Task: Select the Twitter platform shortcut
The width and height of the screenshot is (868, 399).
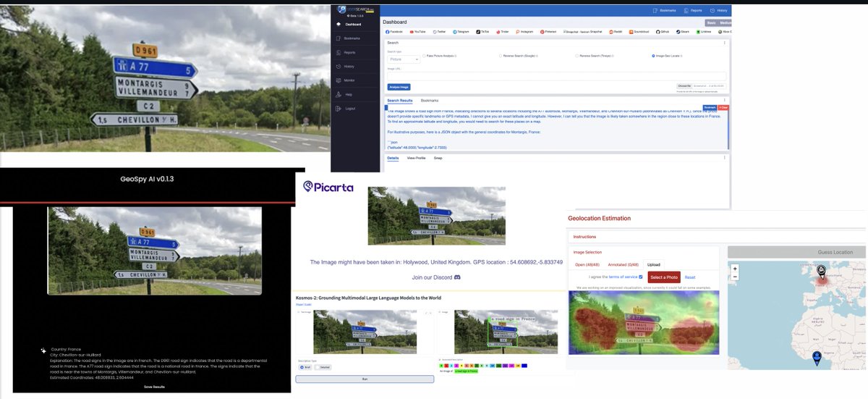Action: pyautogui.click(x=440, y=32)
